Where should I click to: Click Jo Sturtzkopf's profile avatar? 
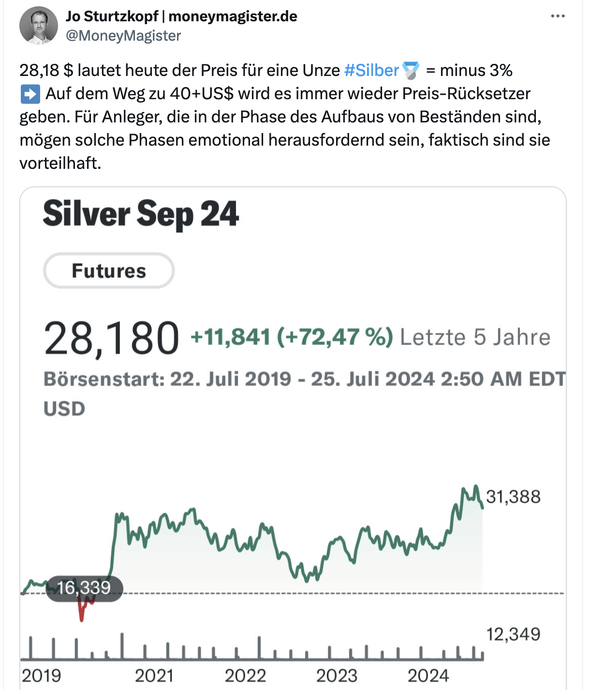(x=39, y=26)
